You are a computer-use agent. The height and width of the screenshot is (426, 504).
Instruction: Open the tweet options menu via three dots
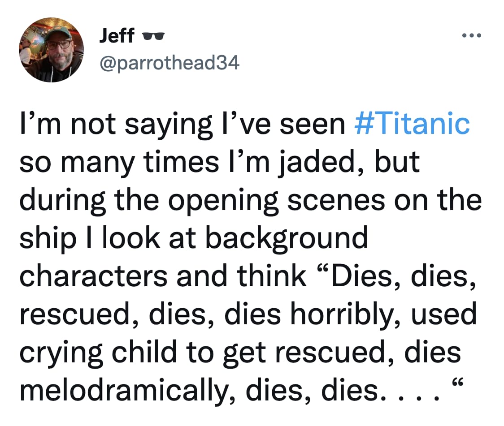pos(472,35)
